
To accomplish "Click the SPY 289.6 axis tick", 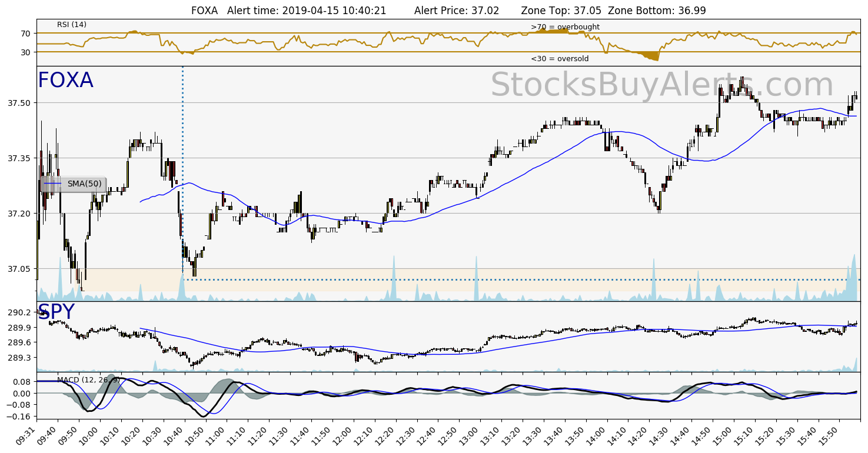I will (x=19, y=343).
